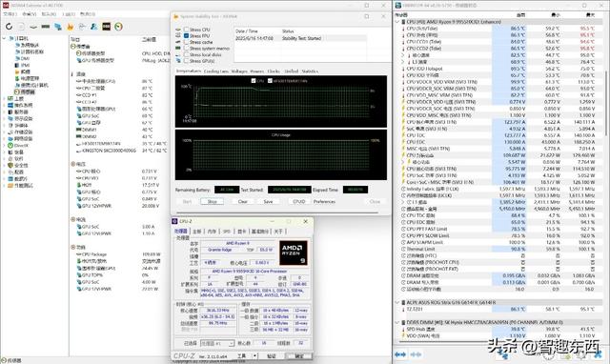Toggle the HFS001TEM9X174N checkbox above the temperature graph

[270, 81]
